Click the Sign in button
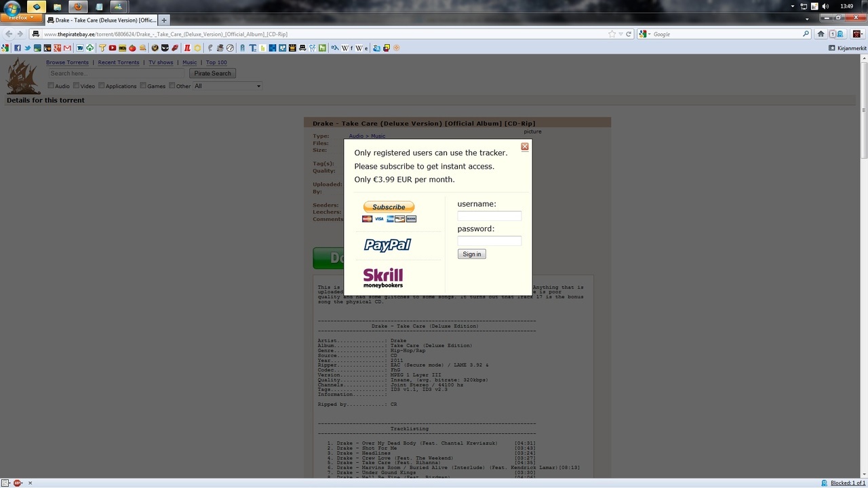The image size is (868, 488). coord(472,254)
